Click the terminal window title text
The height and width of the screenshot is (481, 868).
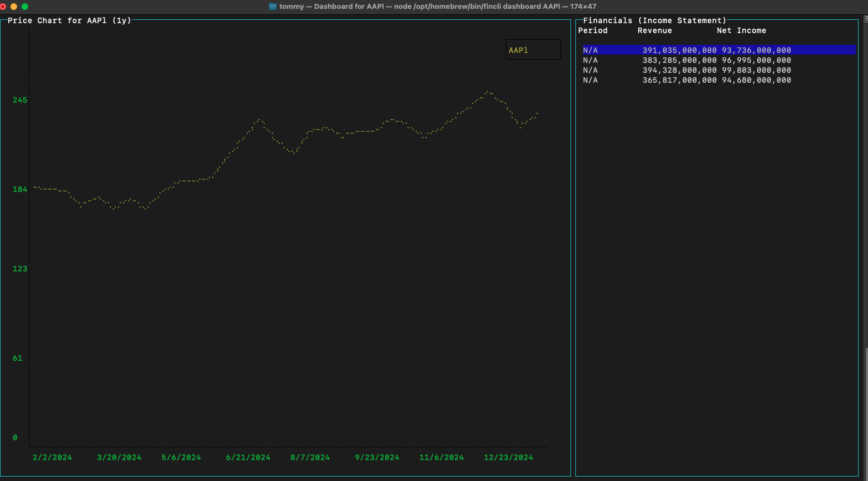pyautogui.click(x=438, y=7)
